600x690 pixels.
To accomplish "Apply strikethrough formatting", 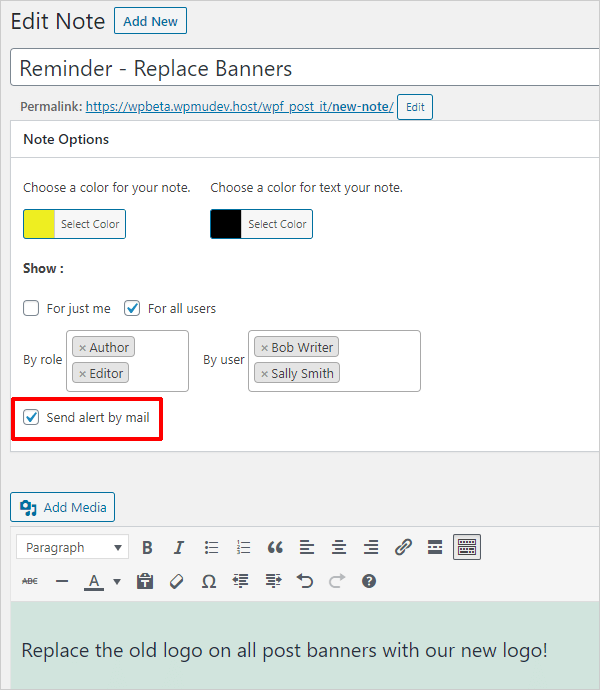I will tap(30, 581).
